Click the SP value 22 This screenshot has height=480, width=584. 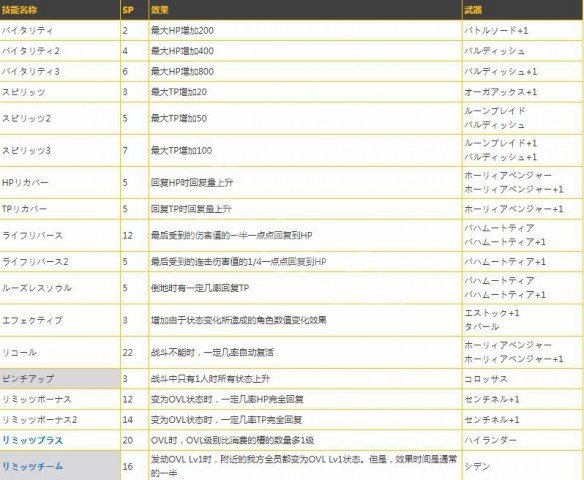[128, 352]
